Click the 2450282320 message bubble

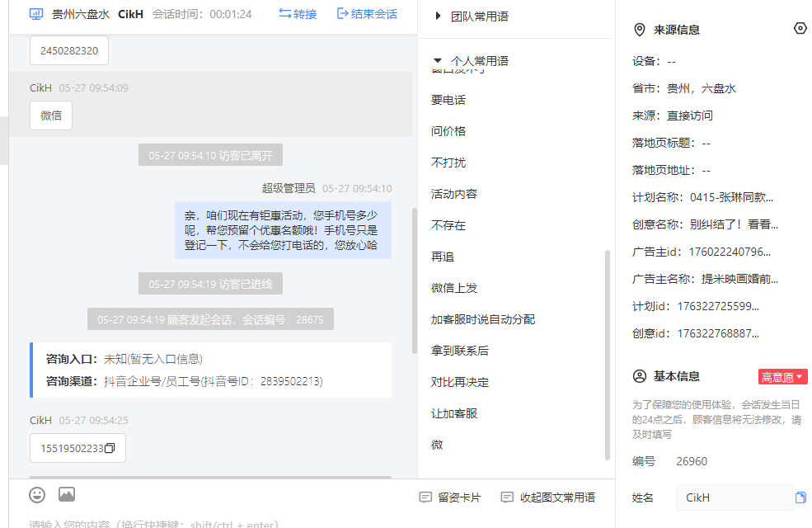pyautogui.click(x=69, y=50)
